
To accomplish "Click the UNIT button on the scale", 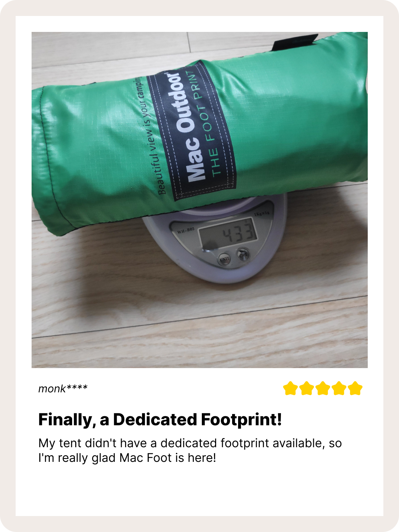I will click(224, 259).
